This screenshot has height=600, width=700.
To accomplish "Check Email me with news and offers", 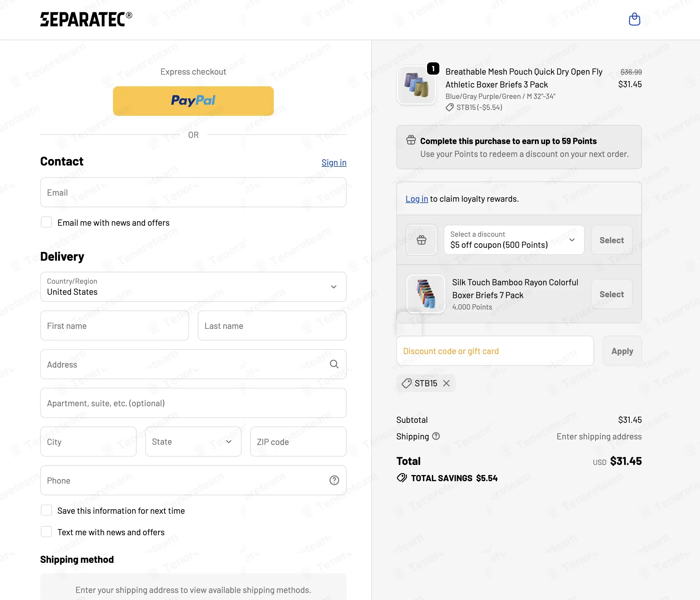I will [x=46, y=222].
